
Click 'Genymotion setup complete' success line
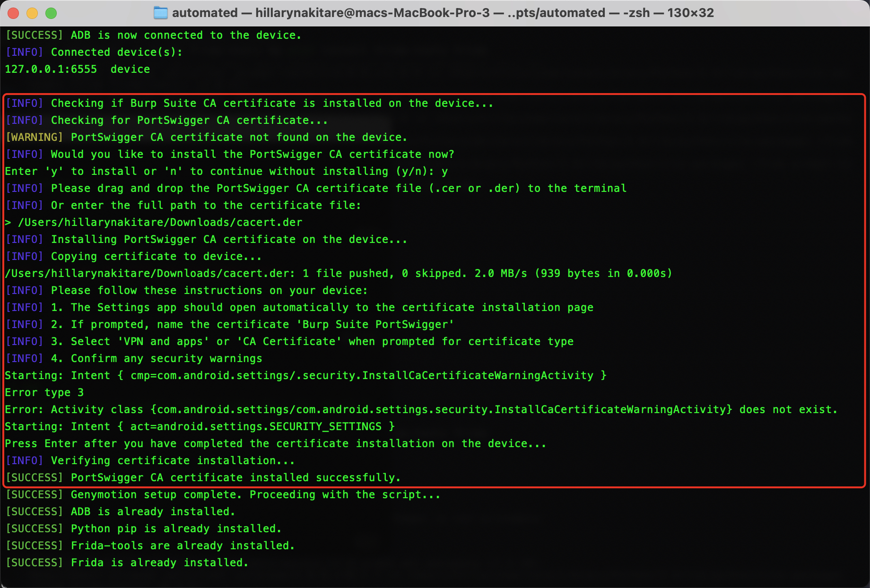tap(255, 494)
